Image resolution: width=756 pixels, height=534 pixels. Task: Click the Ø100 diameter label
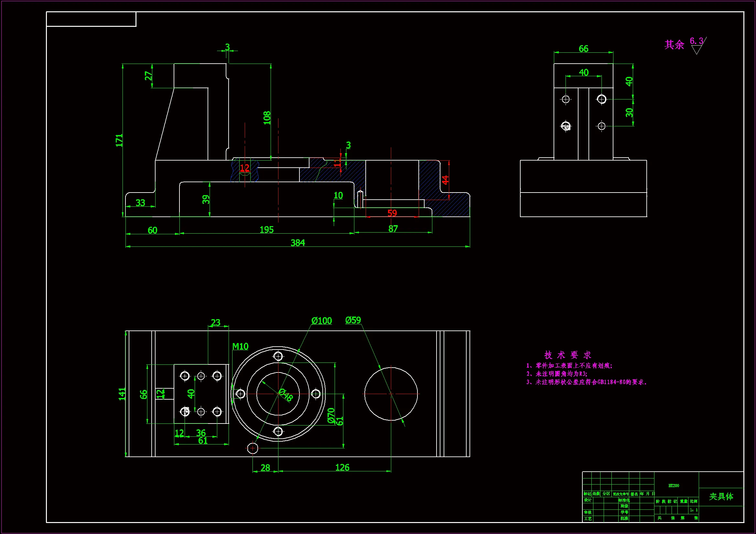(321, 321)
